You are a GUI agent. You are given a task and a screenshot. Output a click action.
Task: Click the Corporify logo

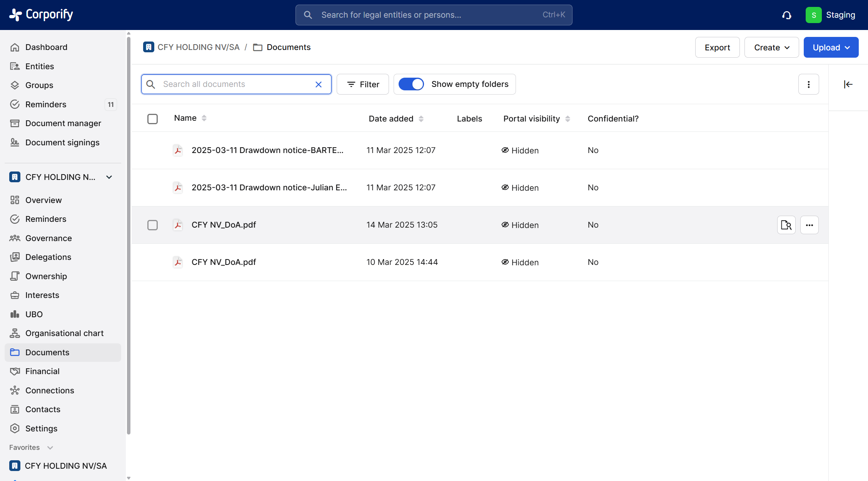point(41,15)
